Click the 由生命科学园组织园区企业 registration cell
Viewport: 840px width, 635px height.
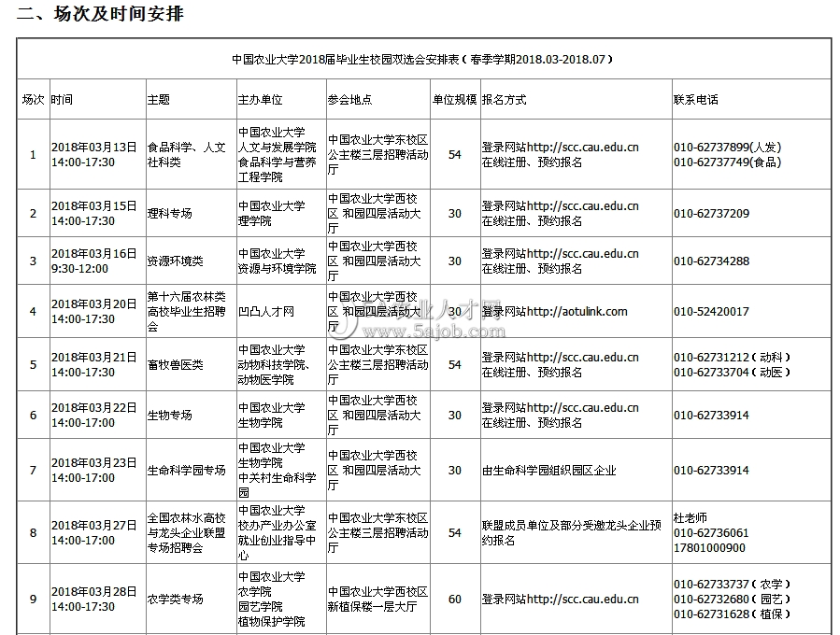548,471
